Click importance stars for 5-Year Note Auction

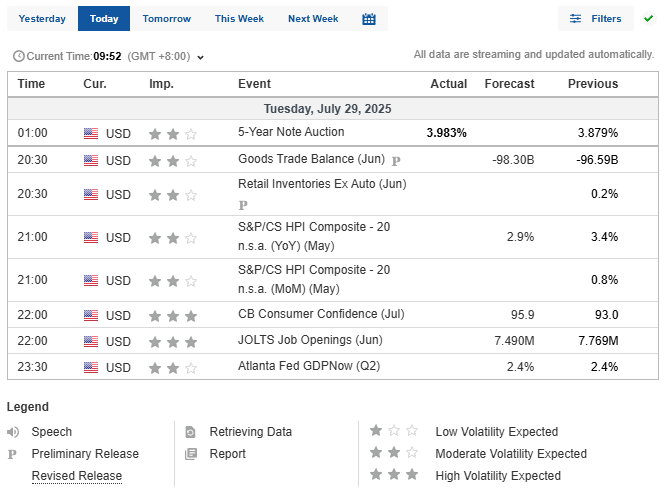pyautogui.click(x=173, y=134)
